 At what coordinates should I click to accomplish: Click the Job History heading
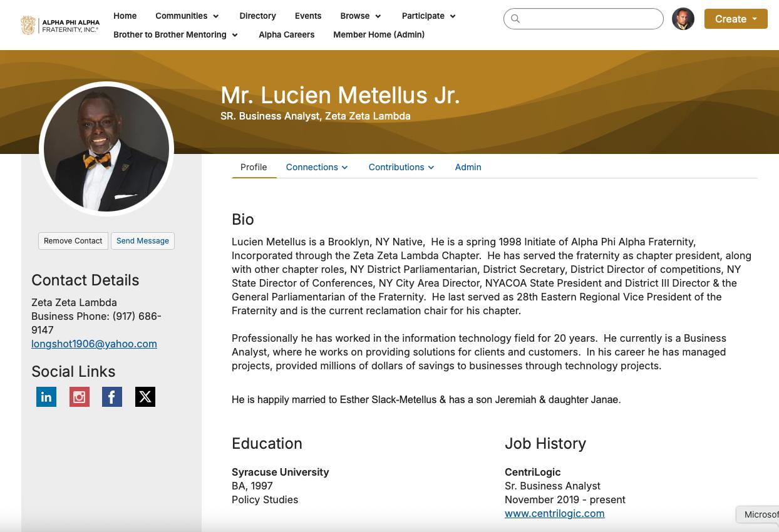(x=545, y=443)
